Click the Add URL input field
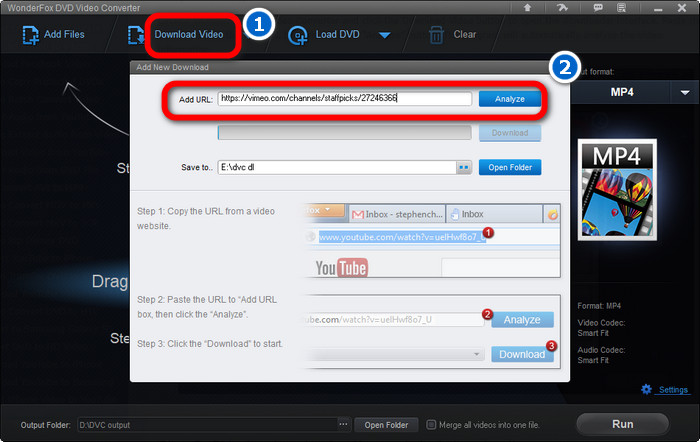The height and width of the screenshot is (442, 700). (x=344, y=99)
